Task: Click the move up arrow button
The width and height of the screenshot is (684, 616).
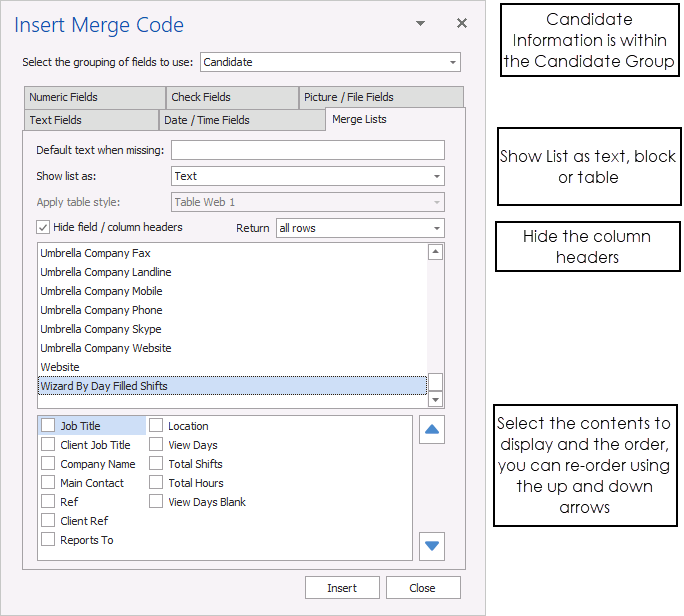Action: click(x=432, y=431)
